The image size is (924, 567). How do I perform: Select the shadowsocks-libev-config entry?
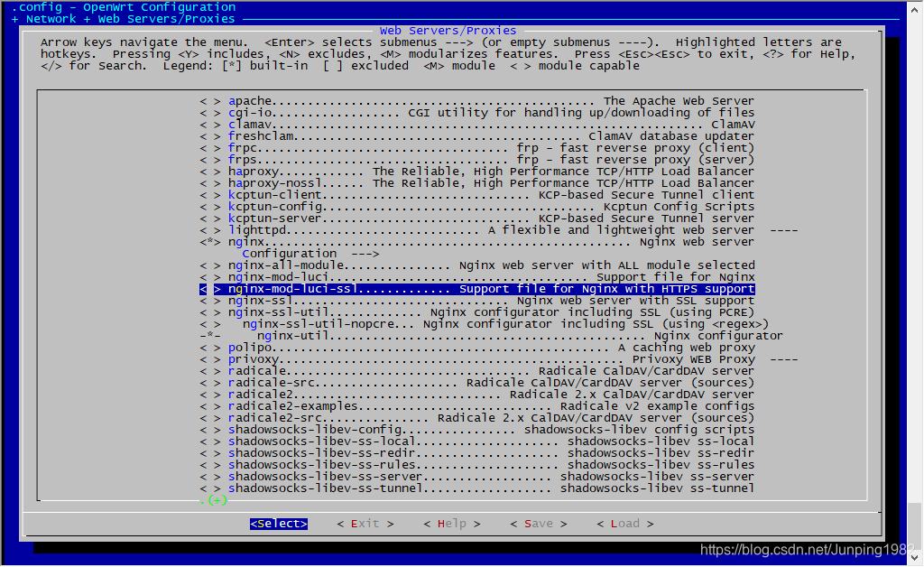tap(476, 430)
